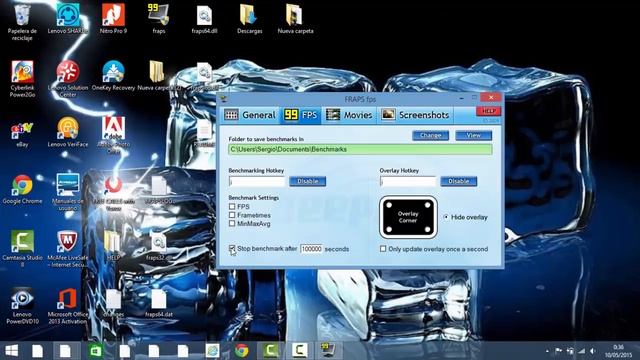Screen dimensions: 640x360
Task: Set the overlay to the top-right corner dot
Action: pos(427,205)
